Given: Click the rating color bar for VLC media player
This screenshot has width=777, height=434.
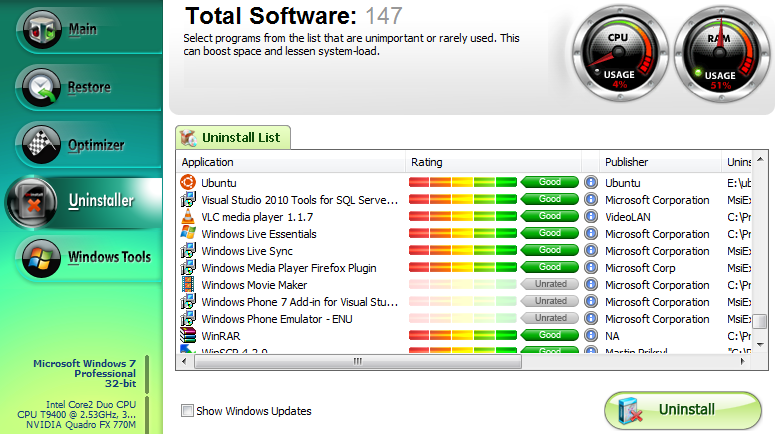Looking at the screenshot, I should point(463,217).
